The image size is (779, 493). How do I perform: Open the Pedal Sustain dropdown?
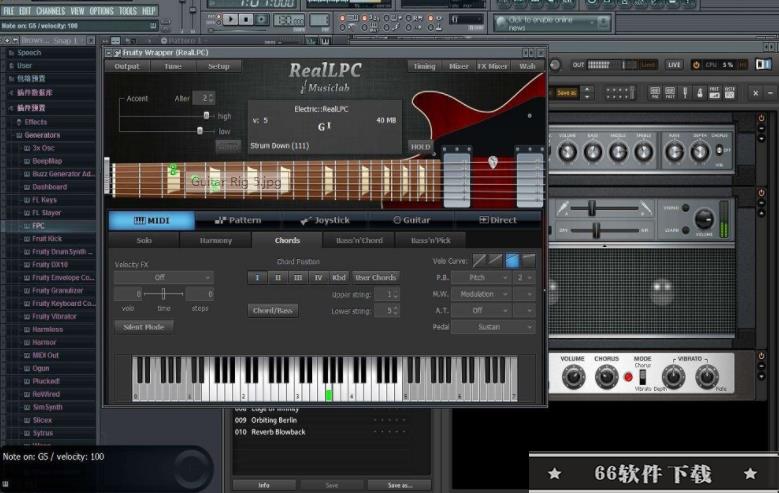(493, 327)
